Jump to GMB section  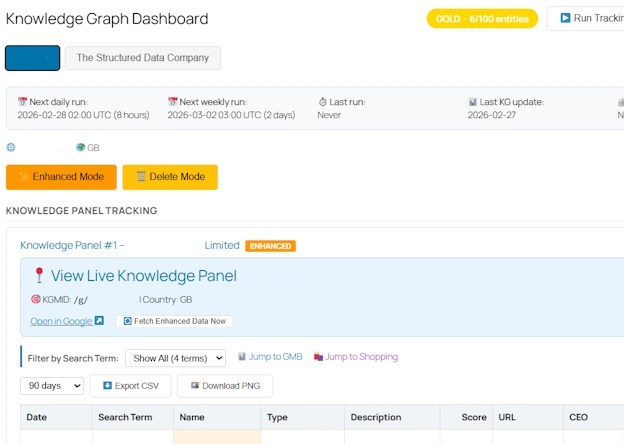click(270, 357)
